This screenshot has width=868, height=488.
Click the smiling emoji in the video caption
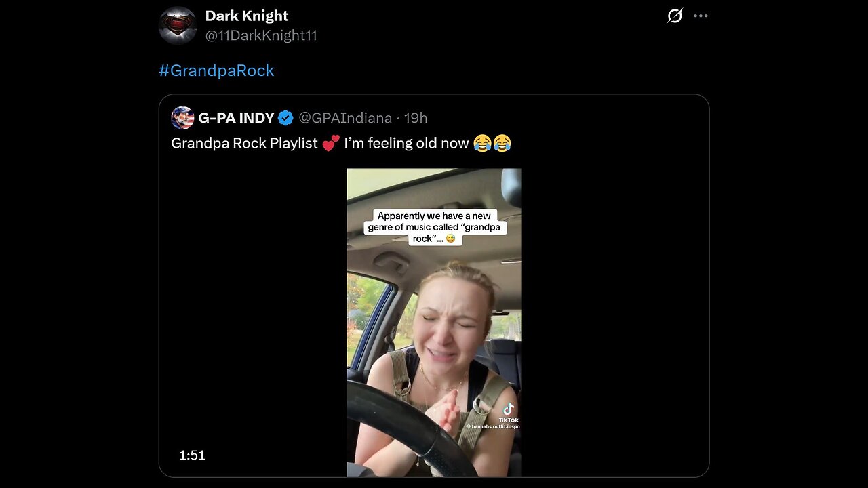coord(450,239)
